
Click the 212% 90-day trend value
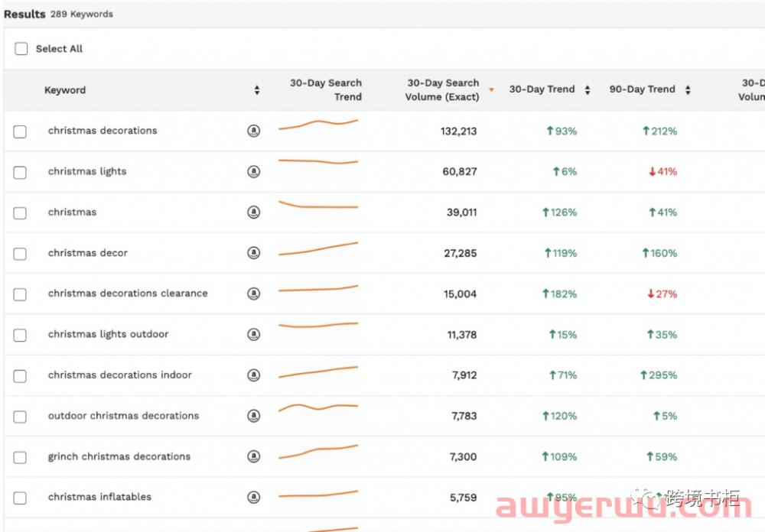coord(659,131)
